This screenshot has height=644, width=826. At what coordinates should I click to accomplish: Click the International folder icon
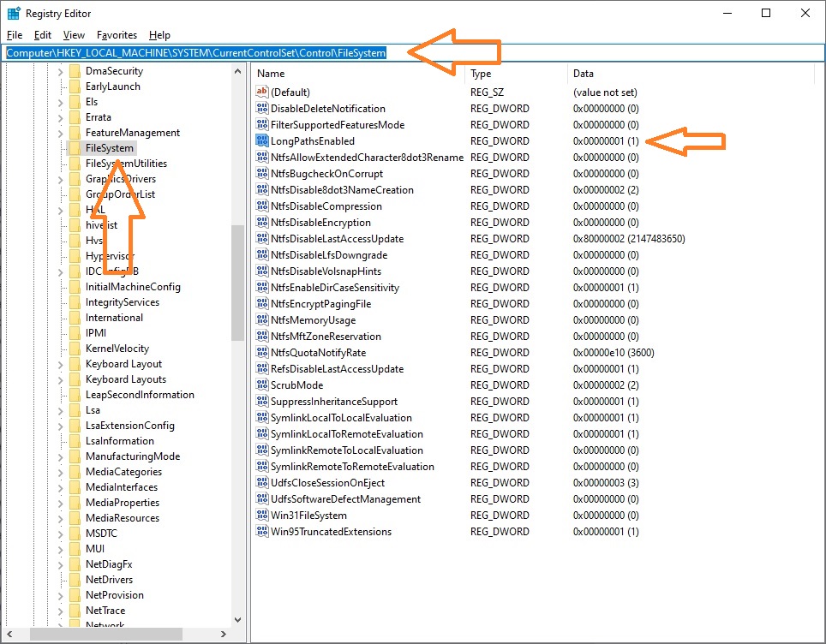point(75,318)
